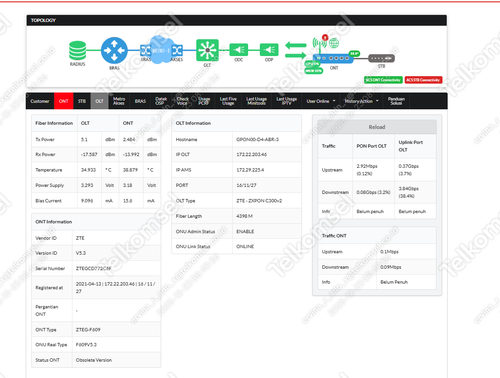Click the ONT Tx Power value 2.484
The height and width of the screenshot is (378, 500).
pos(129,139)
